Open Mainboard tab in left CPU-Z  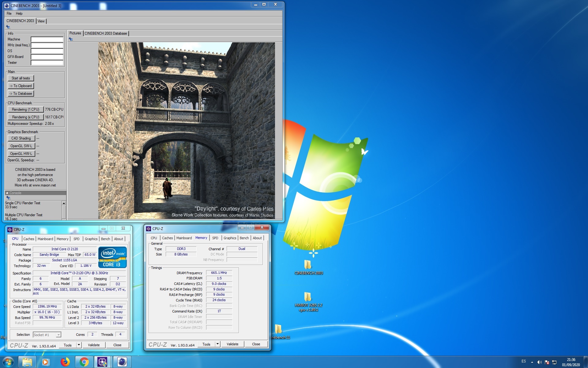point(45,239)
